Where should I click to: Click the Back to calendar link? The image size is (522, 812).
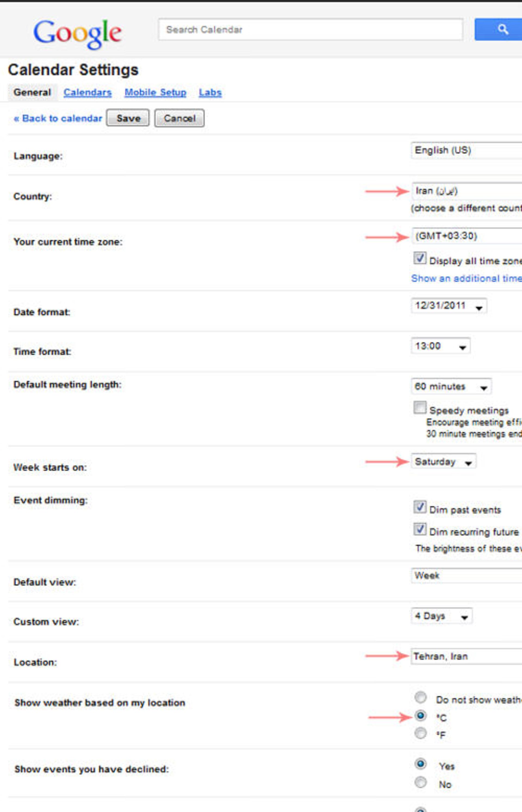coord(58,118)
